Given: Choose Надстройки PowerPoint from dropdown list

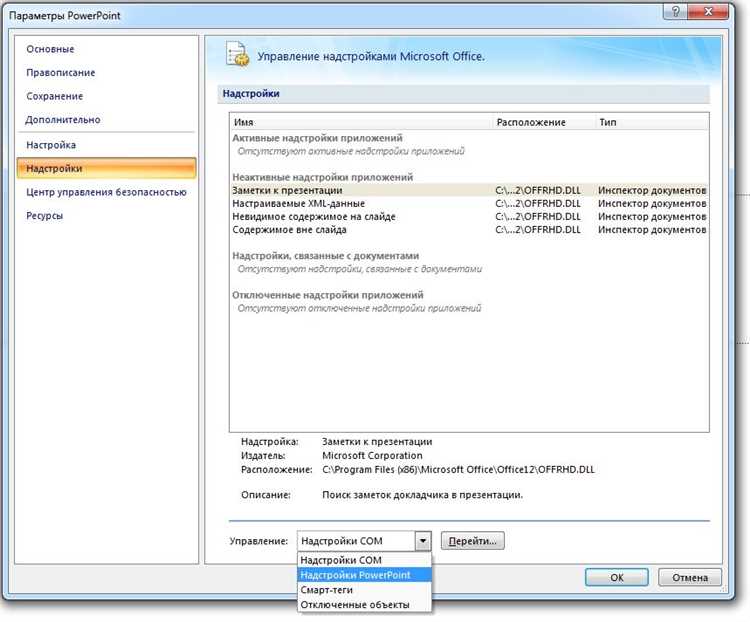Looking at the screenshot, I should [x=355, y=575].
